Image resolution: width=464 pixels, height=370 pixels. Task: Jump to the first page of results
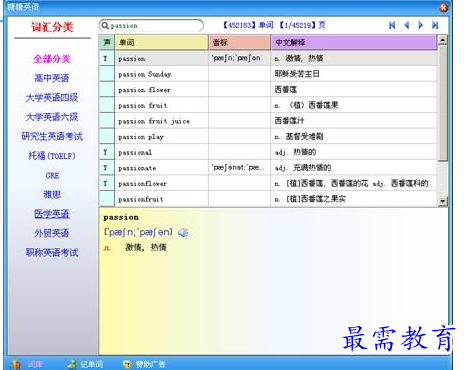392,25
